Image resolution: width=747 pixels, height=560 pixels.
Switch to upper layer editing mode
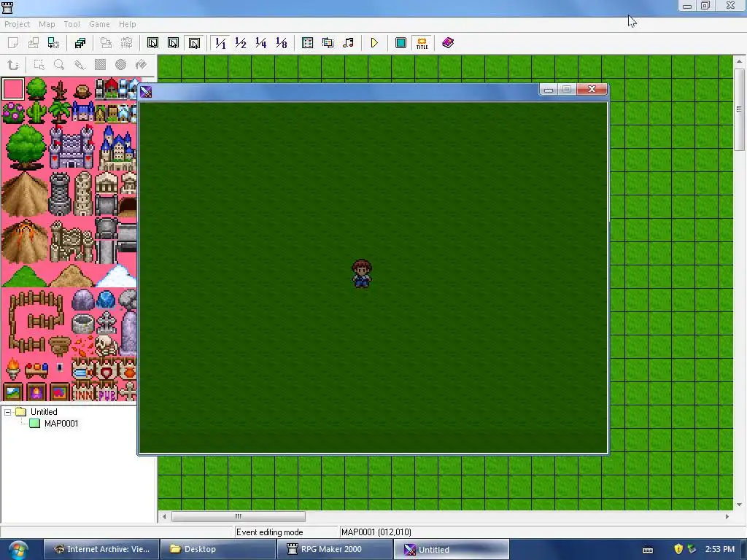pyautogui.click(x=174, y=43)
